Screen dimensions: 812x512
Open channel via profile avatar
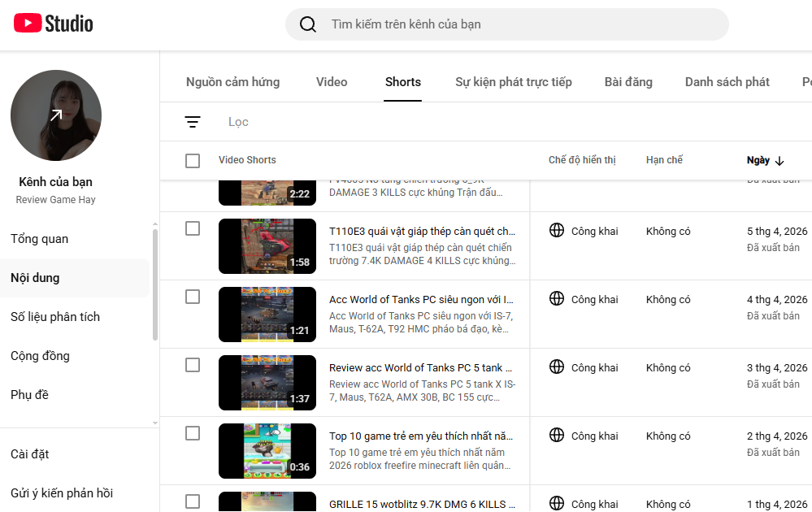tap(56, 115)
